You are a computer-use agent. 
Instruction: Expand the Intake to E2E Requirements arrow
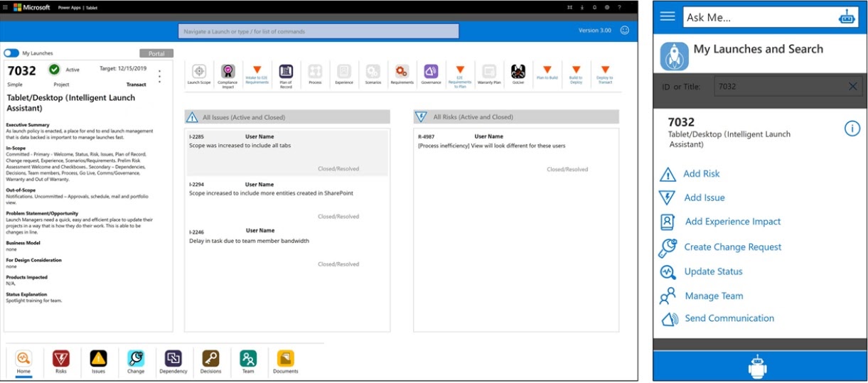click(x=257, y=70)
